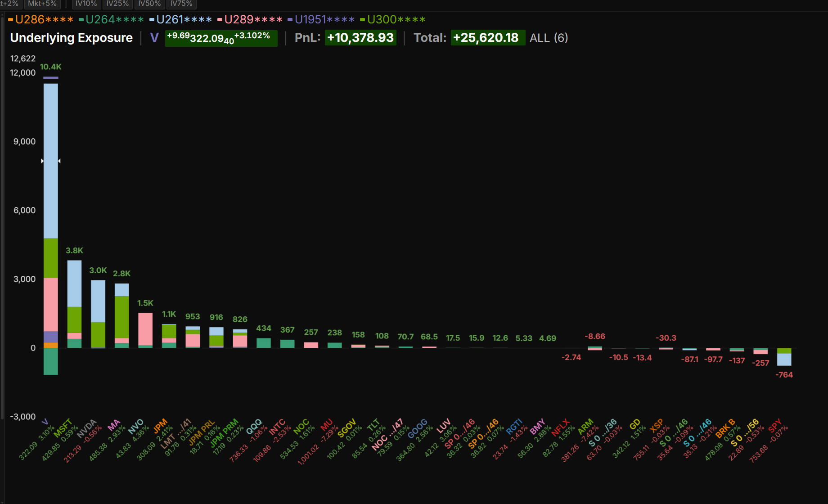This screenshot has height=504, width=828.
Task: Select the IV50% scenario button
Action: point(149,4)
